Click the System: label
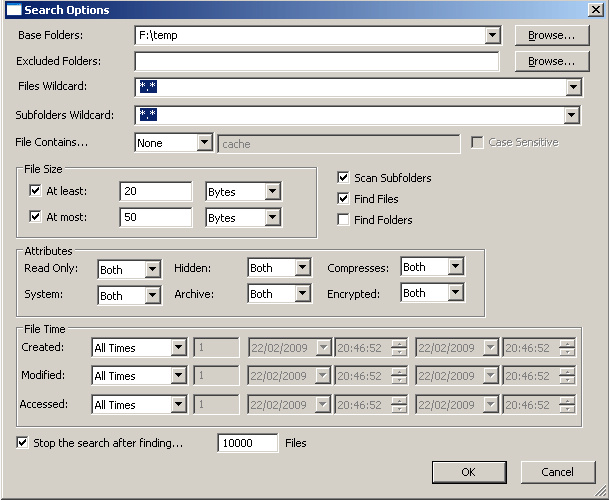The width and height of the screenshot is (609, 500). [44, 294]
